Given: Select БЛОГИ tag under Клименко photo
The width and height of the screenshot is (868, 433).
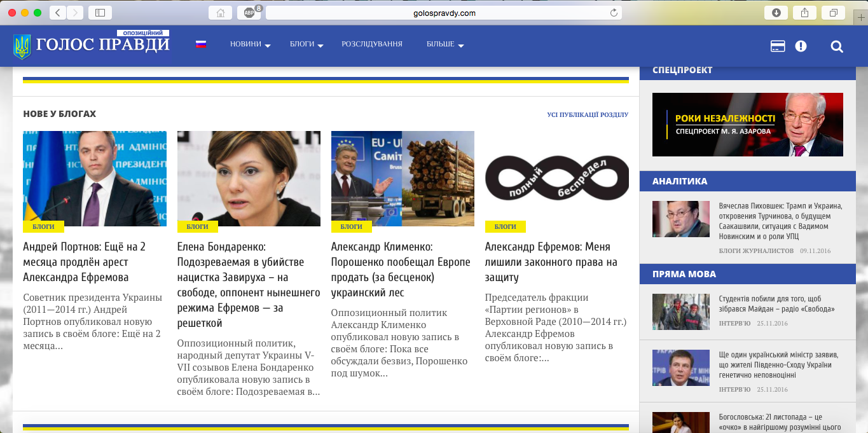Looking at the screenshot, I should point(352,226).
